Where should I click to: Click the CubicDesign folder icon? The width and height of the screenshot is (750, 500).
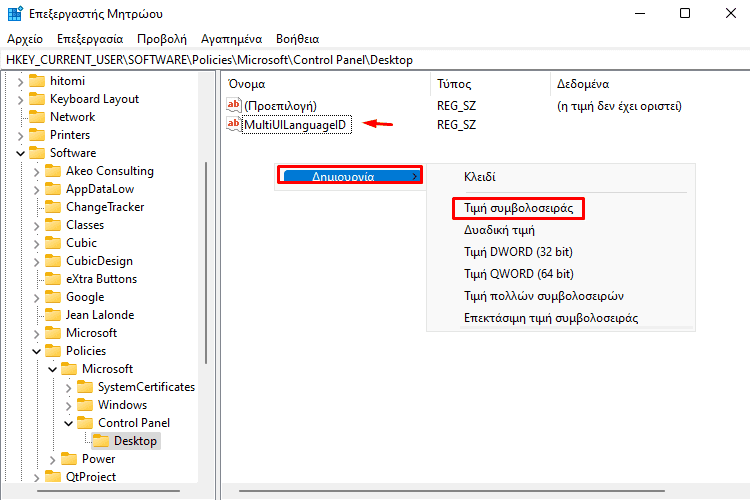click(x=53, y=261)
